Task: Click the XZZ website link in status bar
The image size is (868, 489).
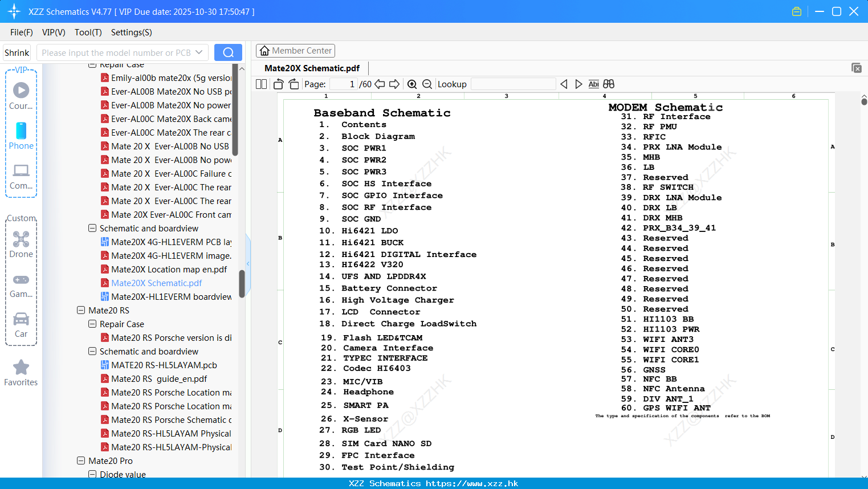Action: 472,483
